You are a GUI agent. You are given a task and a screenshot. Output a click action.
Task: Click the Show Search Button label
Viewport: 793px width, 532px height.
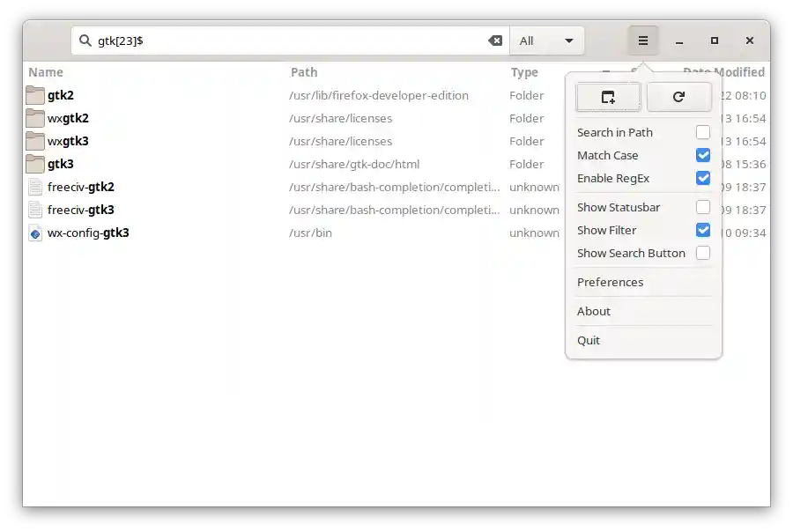pos(631,253)
